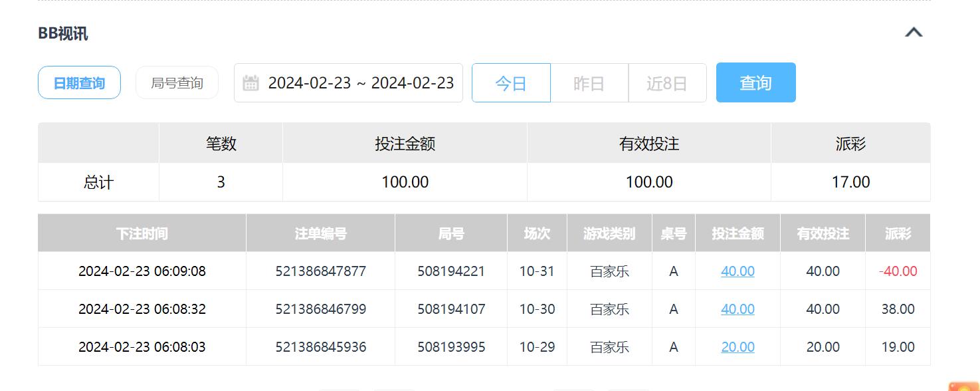Click session 10-31 cell

pyautogui.click(x=537, y=271)
